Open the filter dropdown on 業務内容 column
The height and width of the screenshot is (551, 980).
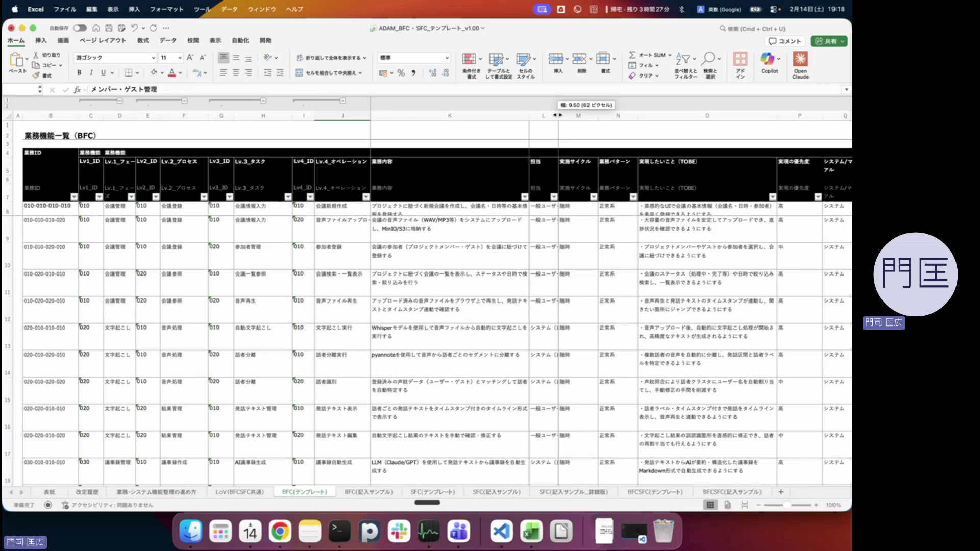tap(524, 196)
